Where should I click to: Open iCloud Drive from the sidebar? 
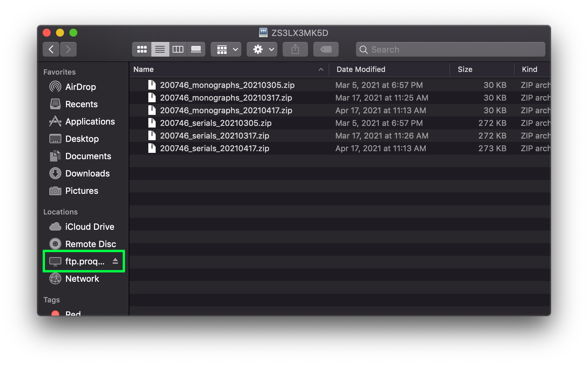pyautogui.click(x=89, y=227)
